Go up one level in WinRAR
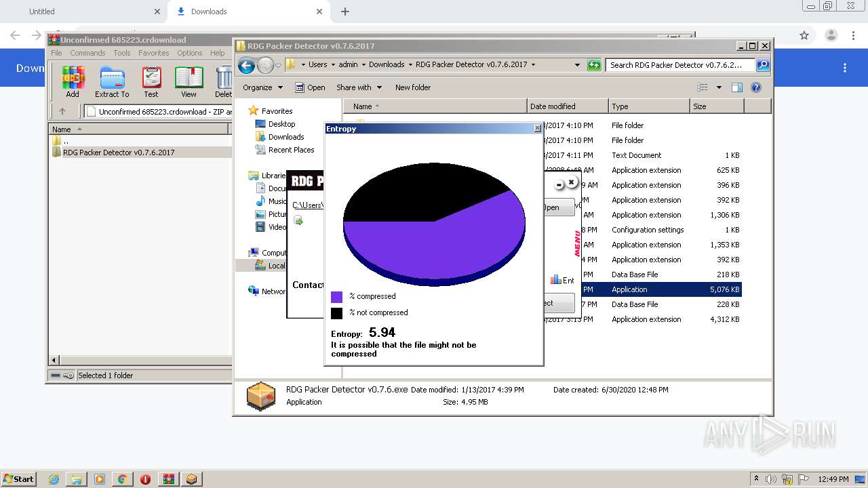 [x=62, y=112]
